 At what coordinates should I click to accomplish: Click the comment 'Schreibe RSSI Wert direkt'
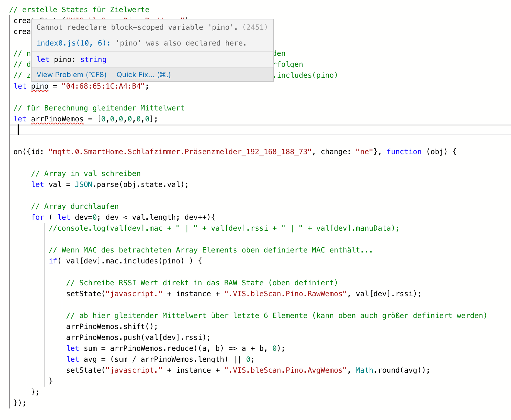tap(202, 283)
